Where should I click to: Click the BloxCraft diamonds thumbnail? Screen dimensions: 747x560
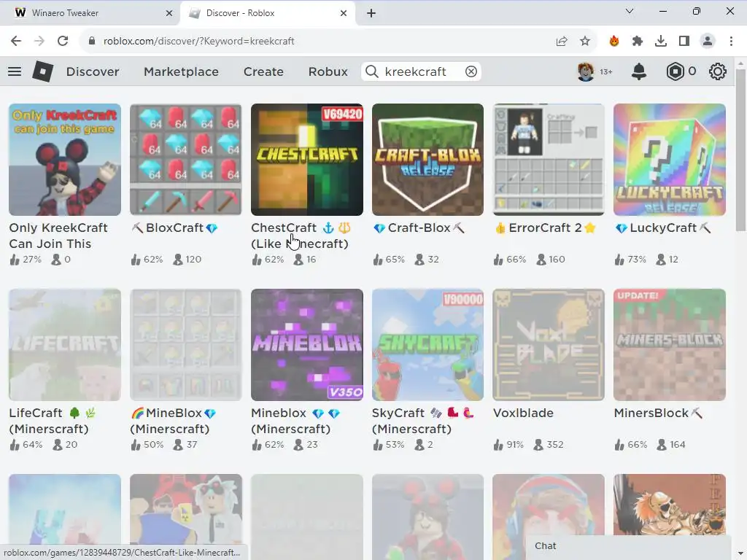(186, 160)
